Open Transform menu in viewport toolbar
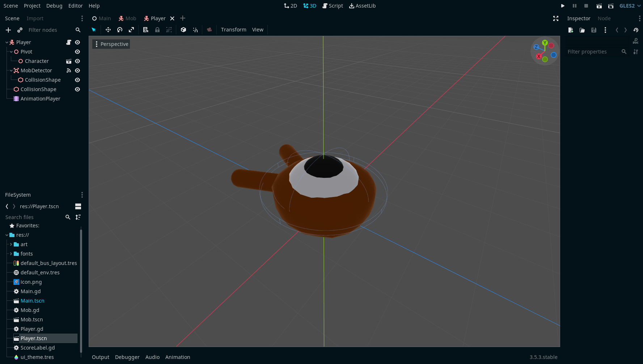This screenshot has height=364, width=643. click(x=234, y=30)
